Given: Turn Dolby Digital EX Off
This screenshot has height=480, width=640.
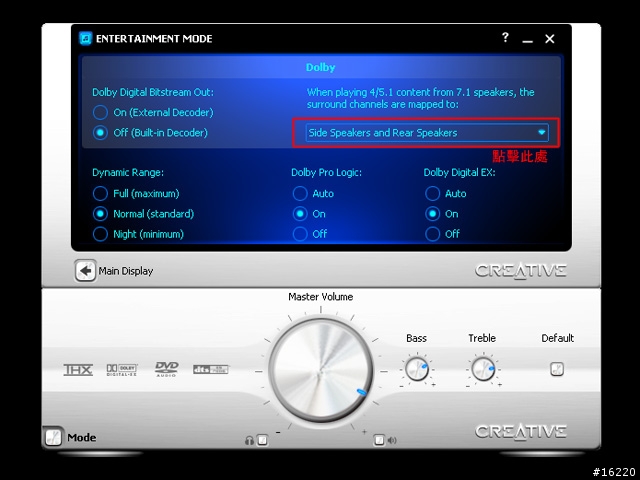Looking at the screenshot, I should [x=433, y=234].
